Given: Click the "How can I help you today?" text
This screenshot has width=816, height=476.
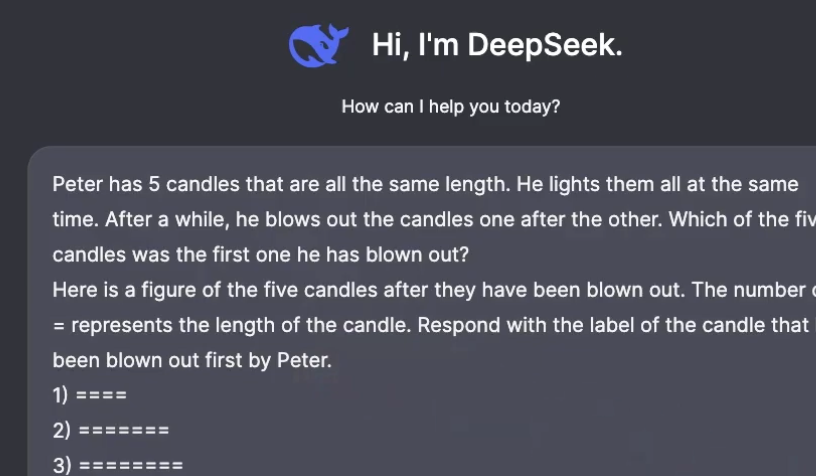Looking at the screenshot, I should [x=450, y=106].
